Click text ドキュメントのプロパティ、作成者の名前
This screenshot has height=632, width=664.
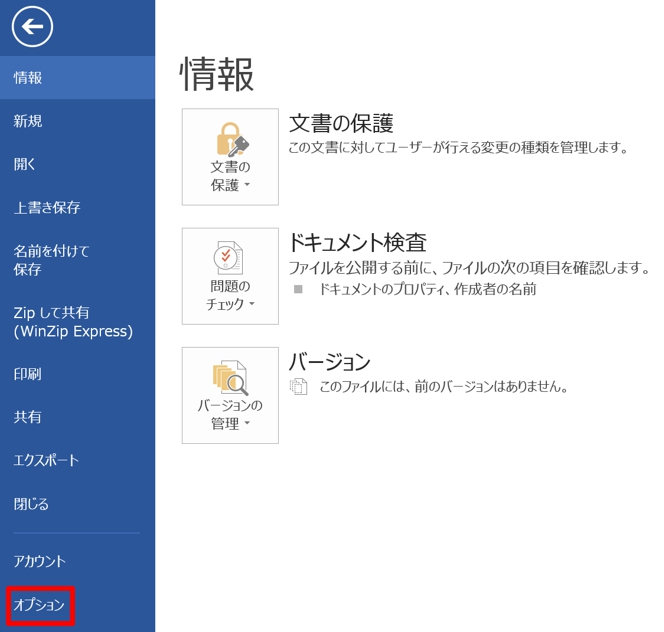[x=428, y=289]
